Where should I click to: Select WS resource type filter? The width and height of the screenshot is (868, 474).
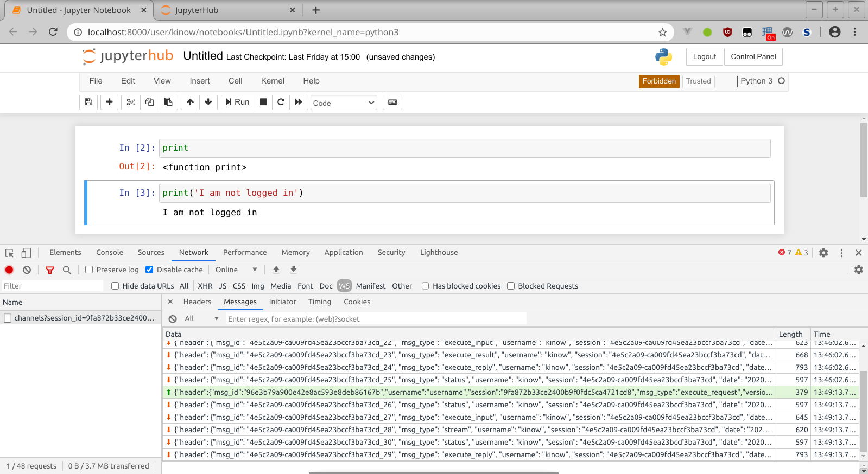[x=345, y=286]
